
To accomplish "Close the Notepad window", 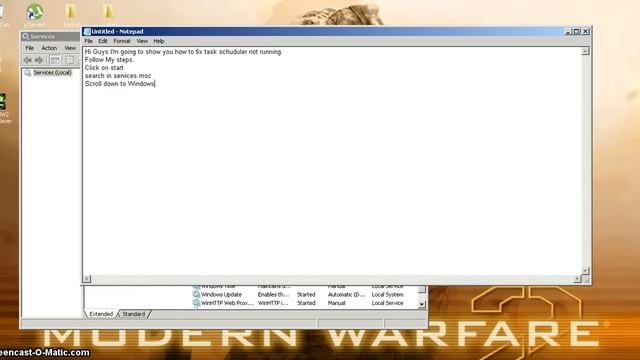I will (586, 31).
